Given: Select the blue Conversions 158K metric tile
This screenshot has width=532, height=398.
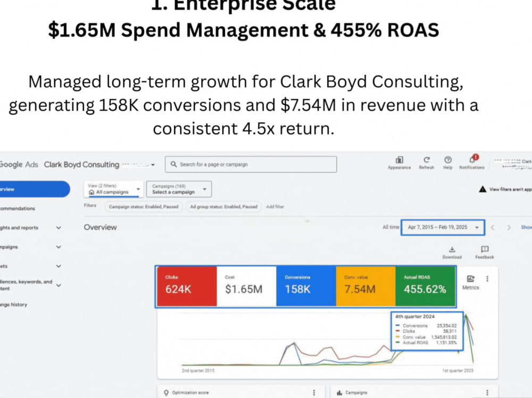Looking at the screenshot, I should [x=306, y=286].
